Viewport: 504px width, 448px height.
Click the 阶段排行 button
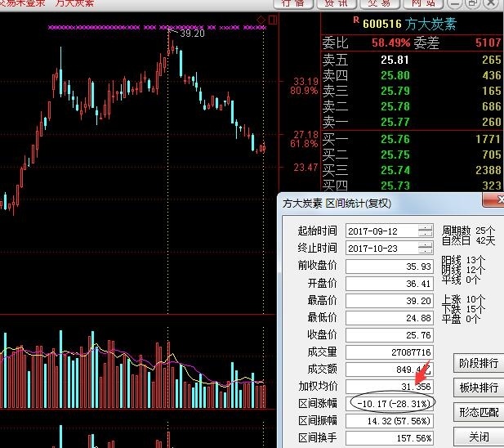479,363
